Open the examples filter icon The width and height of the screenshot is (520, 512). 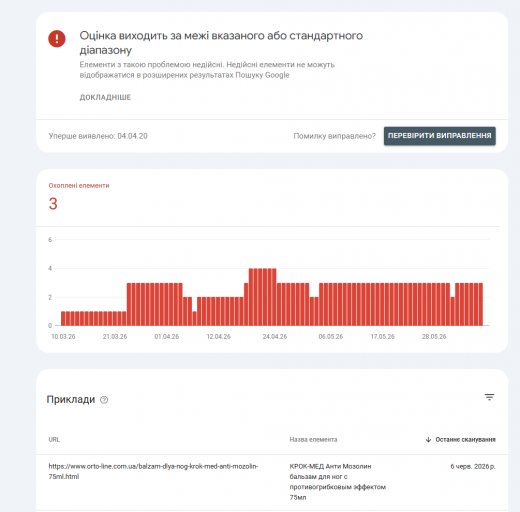point(489,397)
